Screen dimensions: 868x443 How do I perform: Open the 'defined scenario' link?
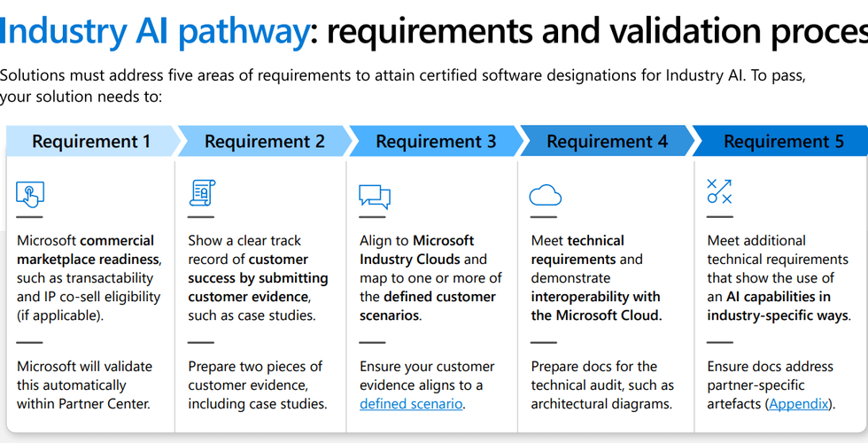coord(411,404)
